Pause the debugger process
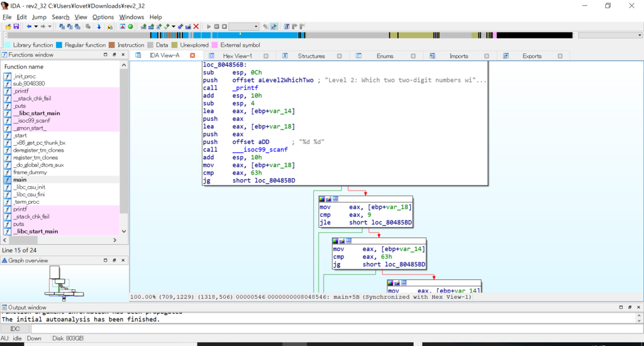 pos(216,26)
